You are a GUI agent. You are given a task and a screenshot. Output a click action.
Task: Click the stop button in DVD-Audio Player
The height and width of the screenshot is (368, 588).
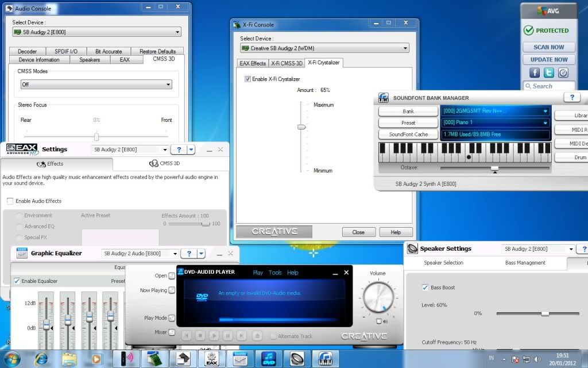[200, 336]
